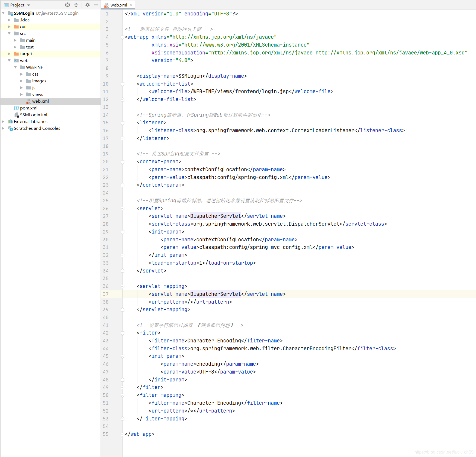
Task: Fold the context-param block at line 20
Action: [123, 162]
